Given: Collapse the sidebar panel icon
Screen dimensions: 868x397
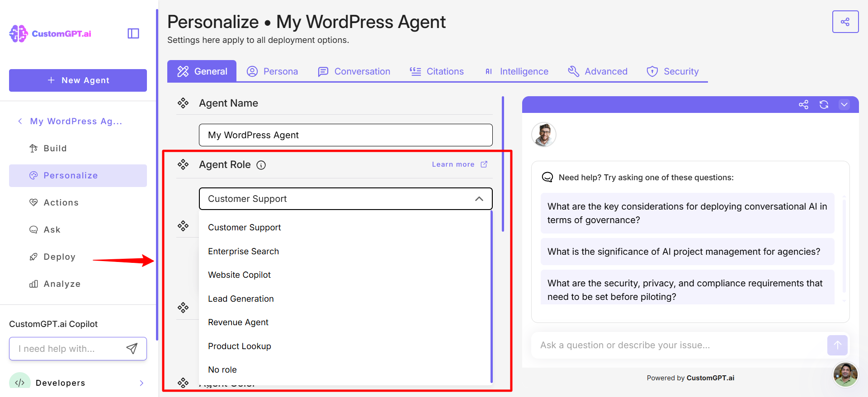Looking at the screenshot, I should click(133, 33).
